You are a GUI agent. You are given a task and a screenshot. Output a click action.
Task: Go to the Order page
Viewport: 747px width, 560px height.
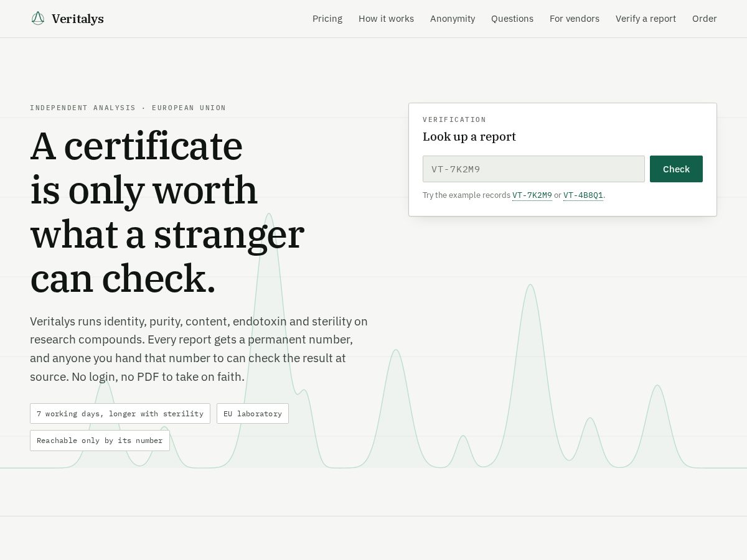pyautogui.click(x=705, y=19)
